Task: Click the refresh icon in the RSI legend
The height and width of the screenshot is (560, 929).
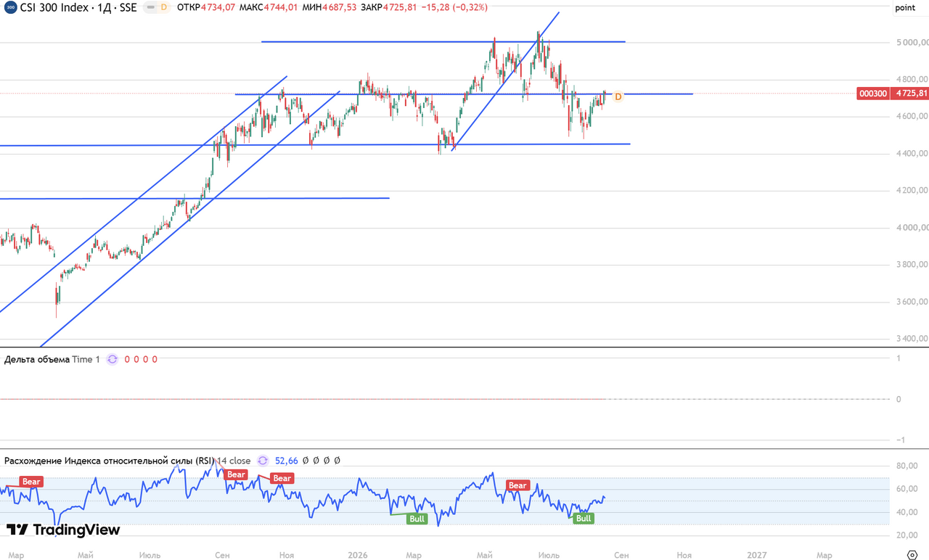Action: point(263,461)
